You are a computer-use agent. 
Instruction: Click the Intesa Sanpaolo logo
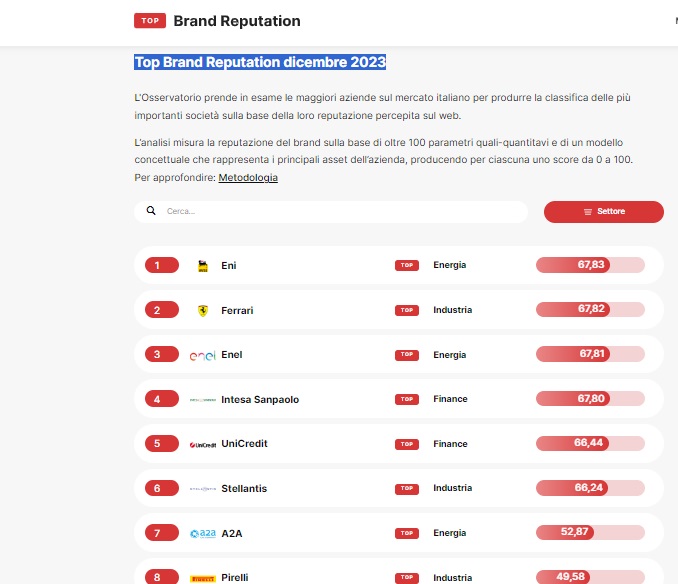point(203,400)
